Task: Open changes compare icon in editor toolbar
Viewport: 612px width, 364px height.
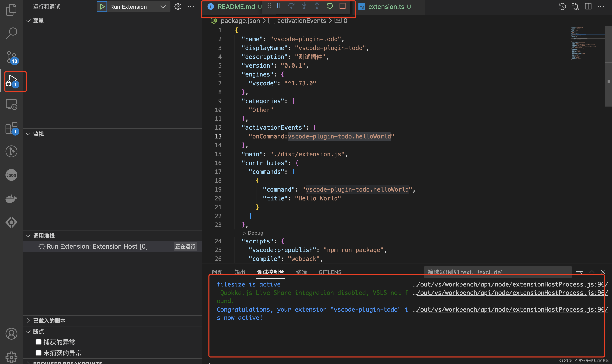Action: (x=575, y=7)
